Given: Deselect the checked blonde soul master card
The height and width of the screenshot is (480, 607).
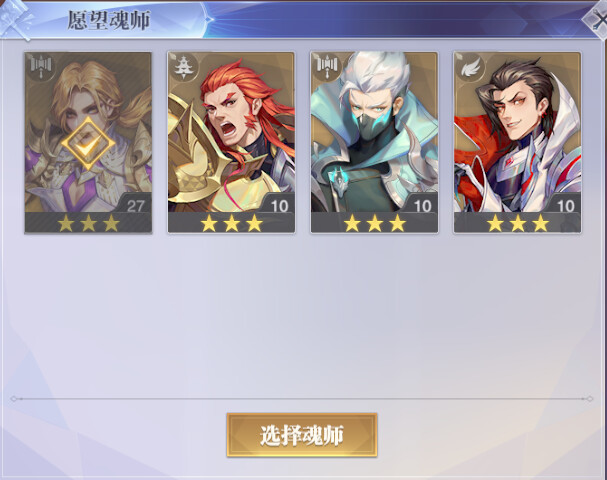Looking at the screenshot, I should [x=88, y=143].
